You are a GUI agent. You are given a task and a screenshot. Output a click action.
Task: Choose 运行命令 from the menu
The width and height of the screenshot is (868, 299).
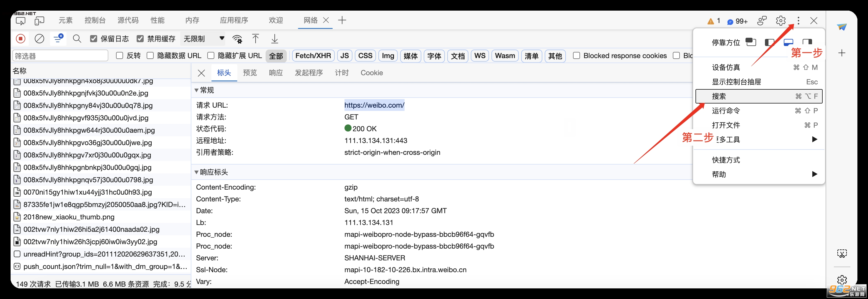(x=759, y=111)
